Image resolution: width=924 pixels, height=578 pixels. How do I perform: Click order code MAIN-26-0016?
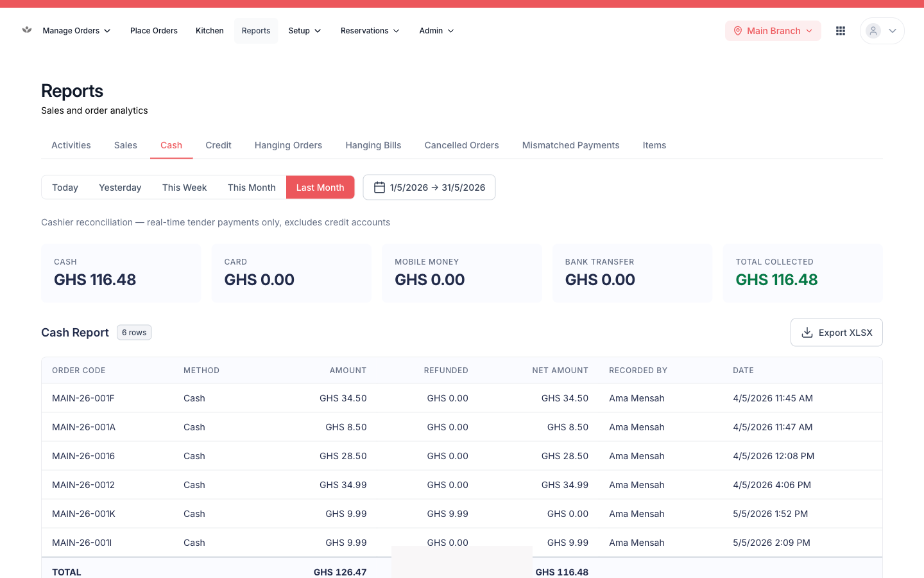(x=83, y=456)
